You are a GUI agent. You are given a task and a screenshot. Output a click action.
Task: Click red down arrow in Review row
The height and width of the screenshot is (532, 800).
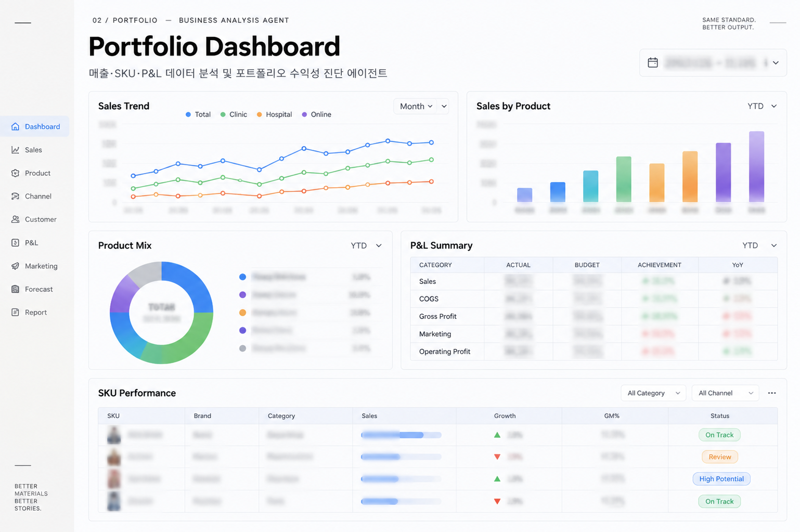point(497,457)
